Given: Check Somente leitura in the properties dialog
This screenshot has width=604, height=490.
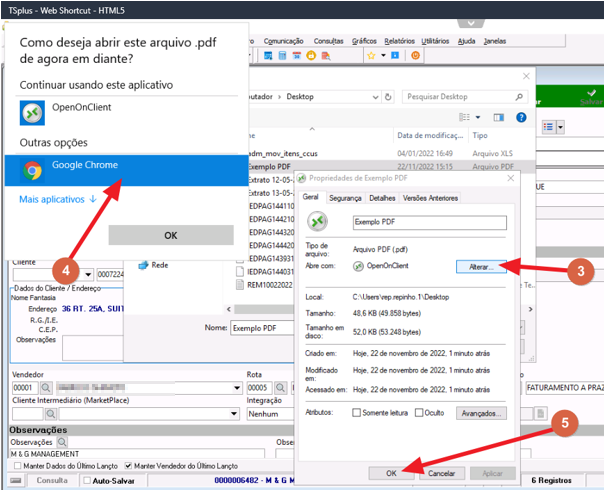Looking at the screenshot, I should 356,413.
